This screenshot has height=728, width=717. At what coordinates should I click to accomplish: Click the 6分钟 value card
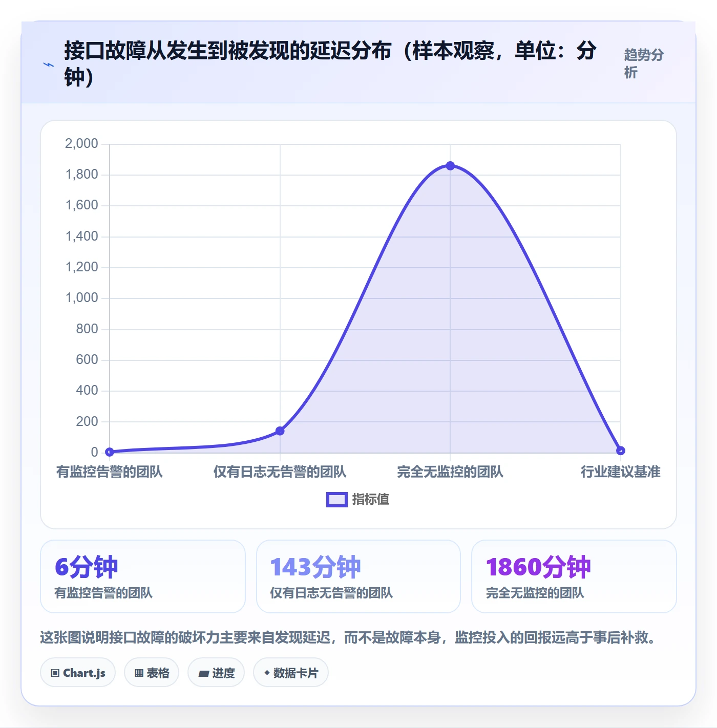pyautogui.click(x=143, y=576)
